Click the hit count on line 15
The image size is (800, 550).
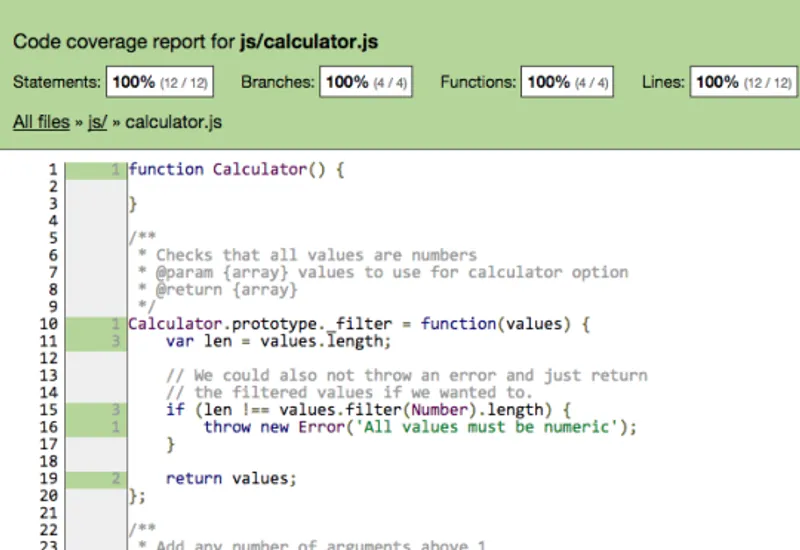click(x=117, y=410)
